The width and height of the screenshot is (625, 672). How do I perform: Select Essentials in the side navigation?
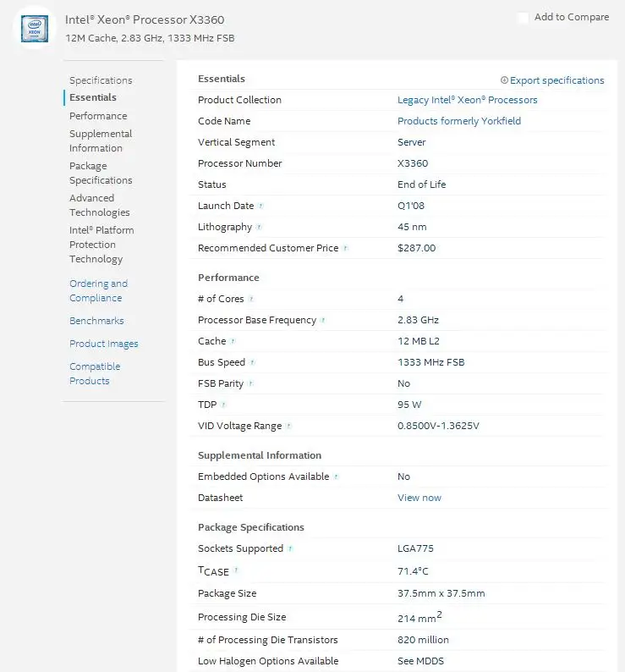tap(93, 97)
